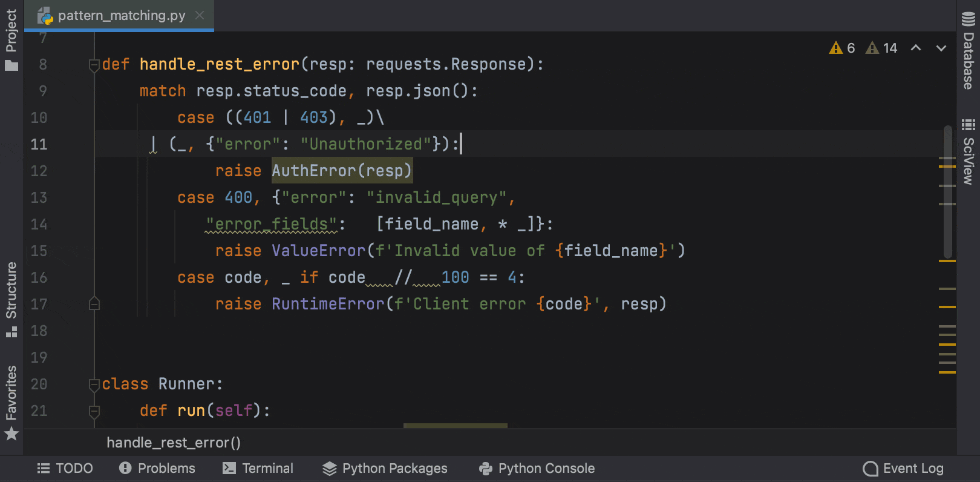The image size is (980, 482).
Task: Click handle_rest_error() breadcrumb
Action: [174, 443]
